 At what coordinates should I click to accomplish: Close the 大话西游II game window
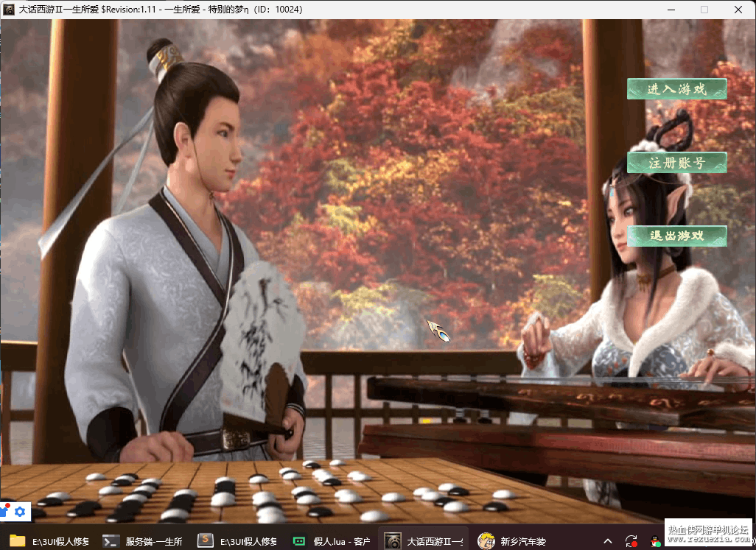738,10
